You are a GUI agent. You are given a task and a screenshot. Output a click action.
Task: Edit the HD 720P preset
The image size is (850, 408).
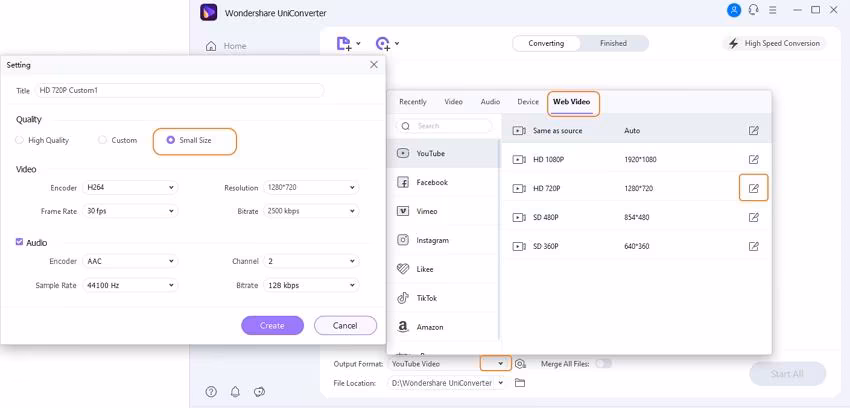754,189
